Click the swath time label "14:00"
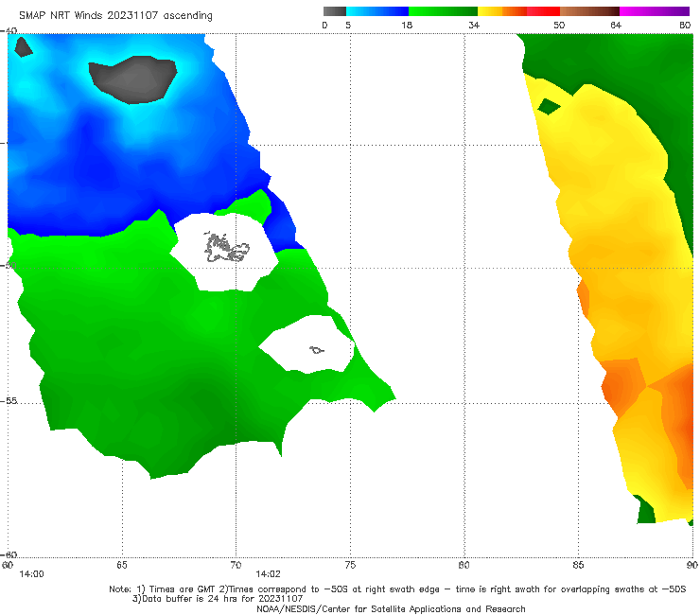The image size is (700, 615). coord(32,574)
